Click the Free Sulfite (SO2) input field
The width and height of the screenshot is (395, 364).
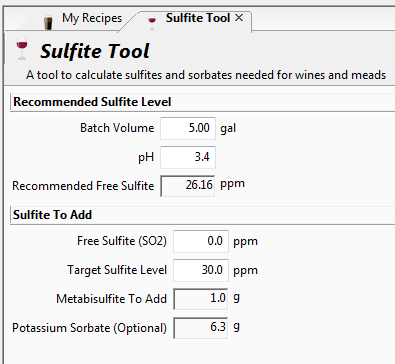pos(201,241)
